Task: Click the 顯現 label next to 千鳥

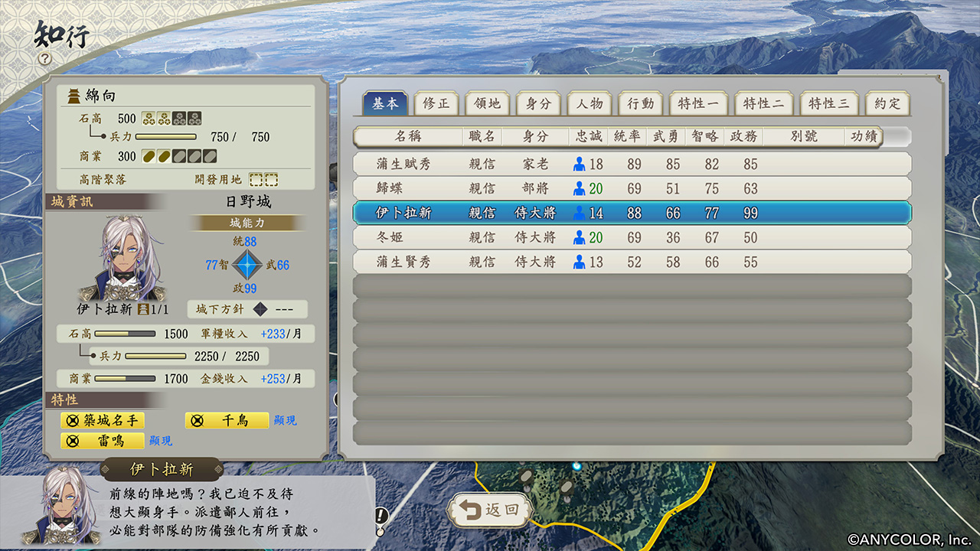Action: click(285, 421)
